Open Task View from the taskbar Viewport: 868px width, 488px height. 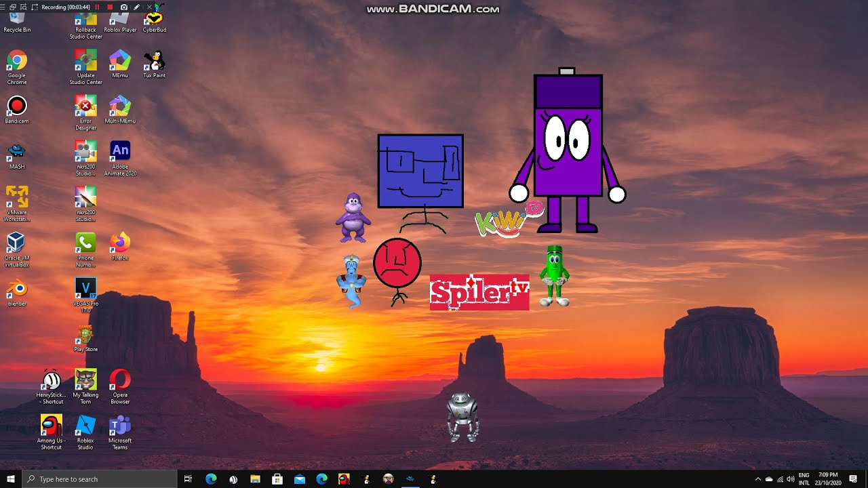[x=189, y=479]
